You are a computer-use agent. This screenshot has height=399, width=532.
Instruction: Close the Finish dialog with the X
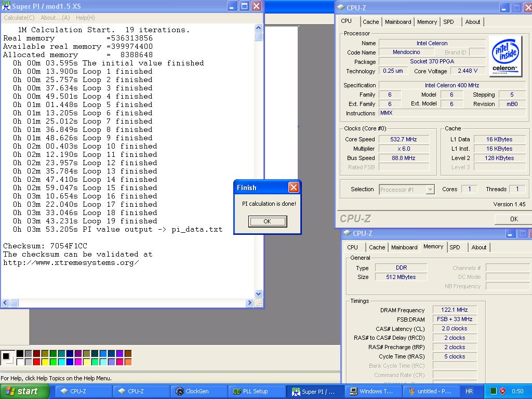tap(294, 187)
